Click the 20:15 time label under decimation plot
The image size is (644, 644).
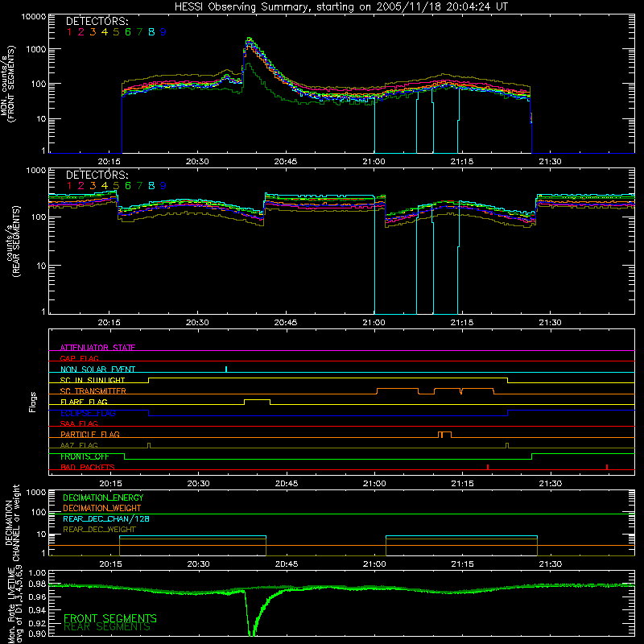click(x=110, y=564)
